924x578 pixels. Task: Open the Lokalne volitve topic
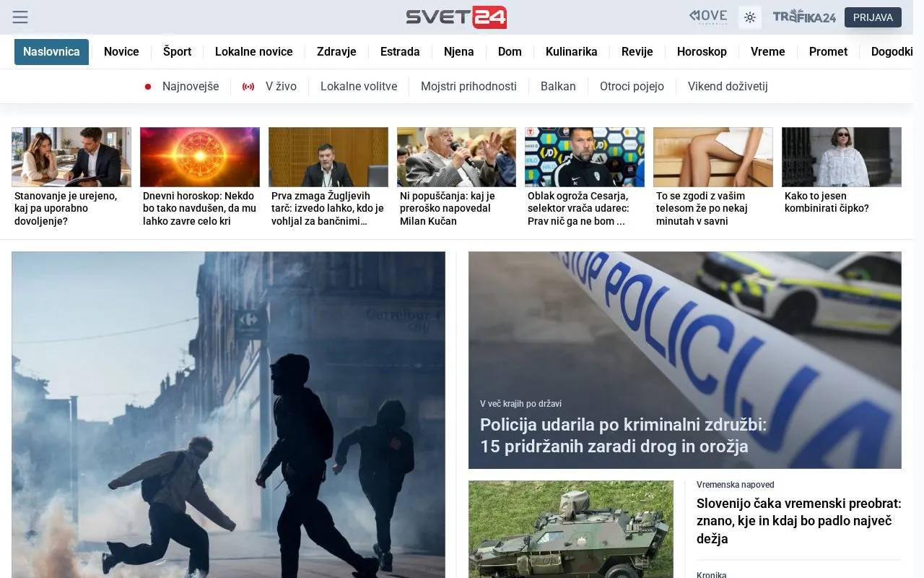point(359,87)
